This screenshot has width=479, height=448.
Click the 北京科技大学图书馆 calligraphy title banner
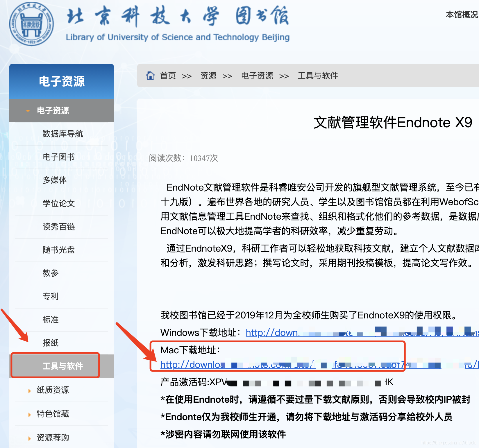(x=178, y=16)
